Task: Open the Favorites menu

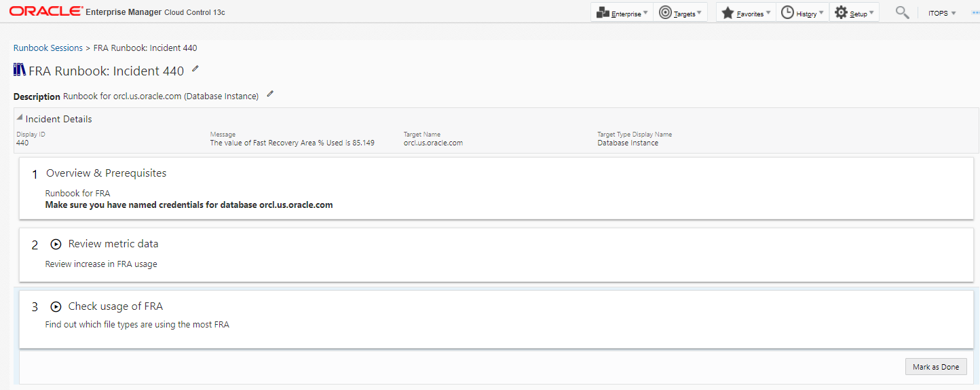Action: pyautogui.click(x=746, y=12)
